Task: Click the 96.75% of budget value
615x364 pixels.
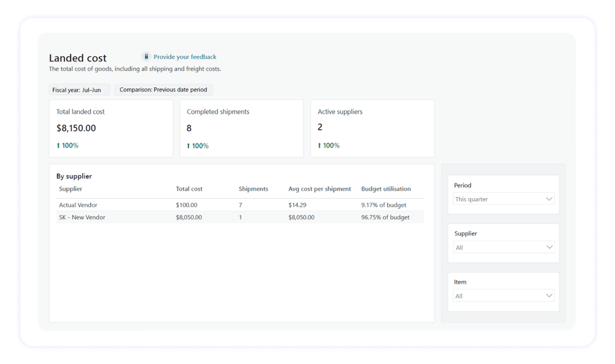Action: (385, 217)
